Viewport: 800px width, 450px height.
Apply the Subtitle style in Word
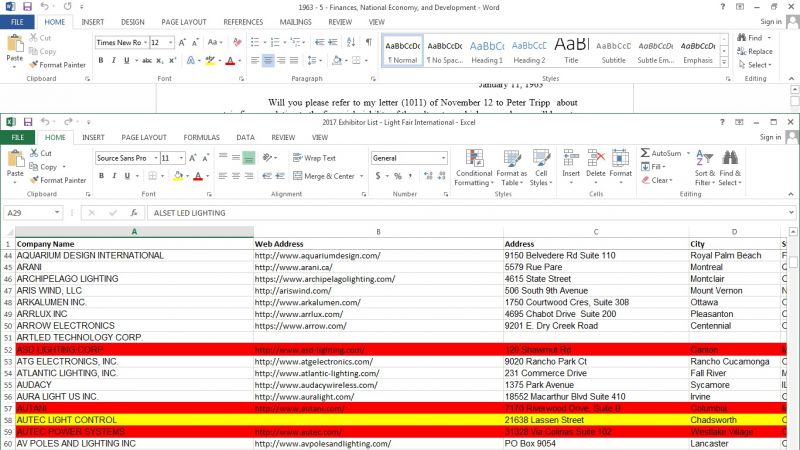coord(613,51)
